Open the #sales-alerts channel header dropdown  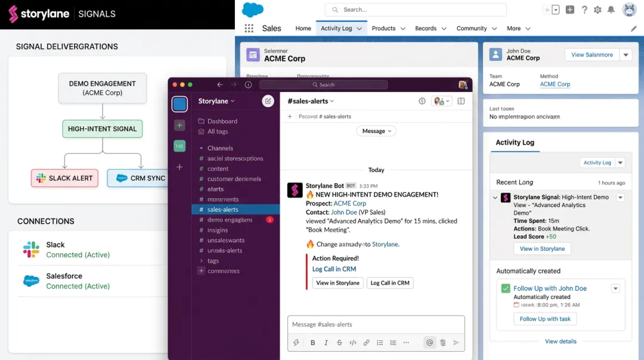pyautogui.click(x=311, y=101)
